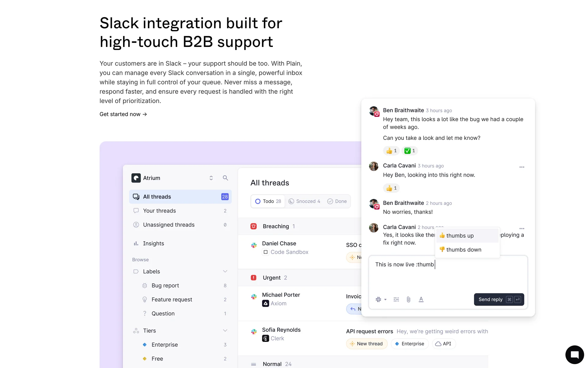
Task: Collapse the Labels section chevron
Action: pos(225,271)
